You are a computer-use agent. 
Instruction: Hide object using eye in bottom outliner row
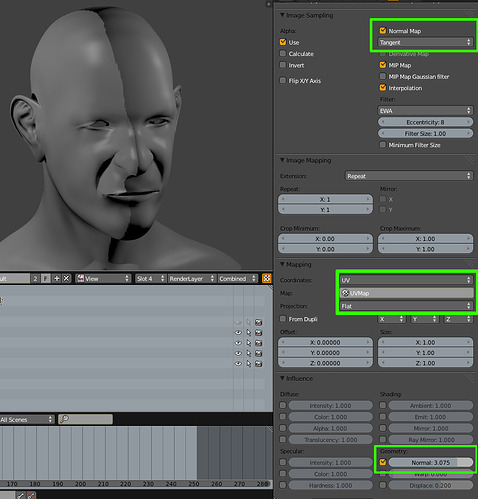(238, 364)
